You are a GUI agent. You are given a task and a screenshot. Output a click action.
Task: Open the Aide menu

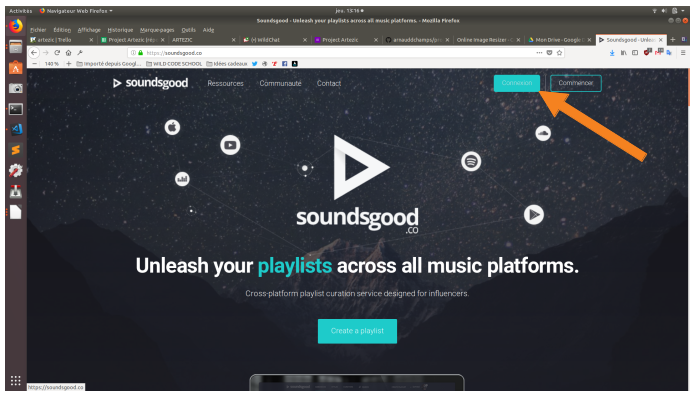point(208,30)
